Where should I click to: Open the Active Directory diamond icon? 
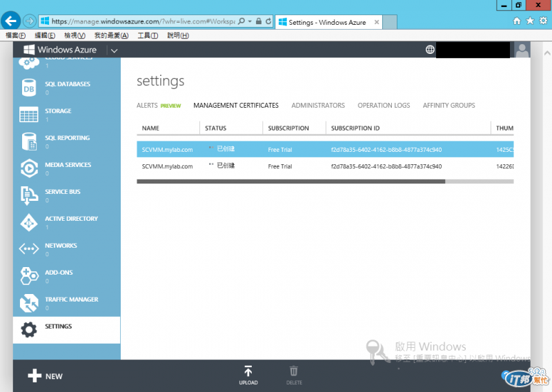pos(29,223)
